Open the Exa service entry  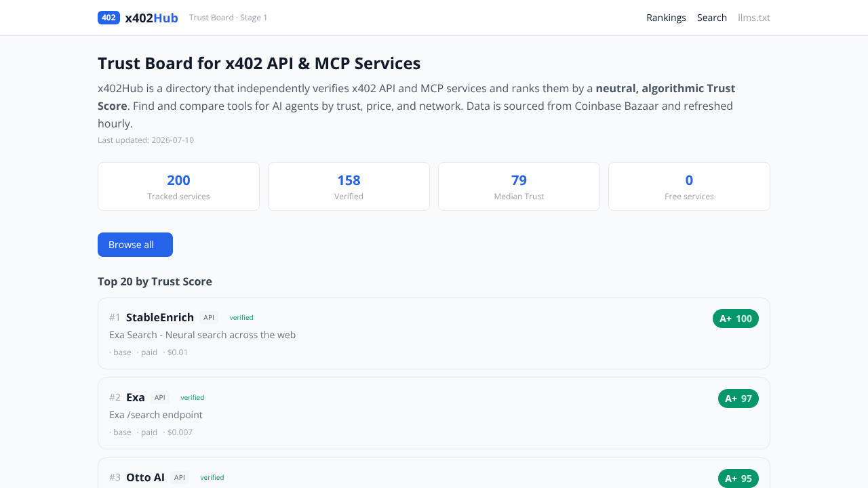(x=434, y=413)
